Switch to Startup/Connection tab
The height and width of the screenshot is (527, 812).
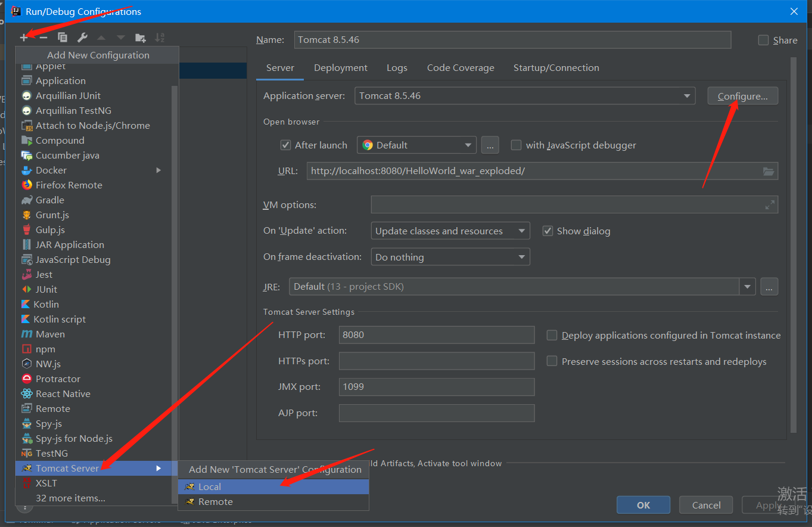pos(556,67)
